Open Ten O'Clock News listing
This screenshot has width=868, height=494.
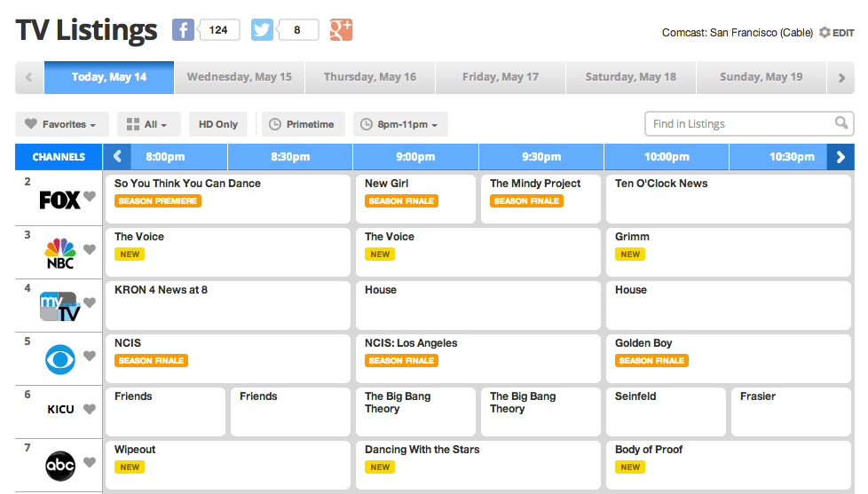729,200
